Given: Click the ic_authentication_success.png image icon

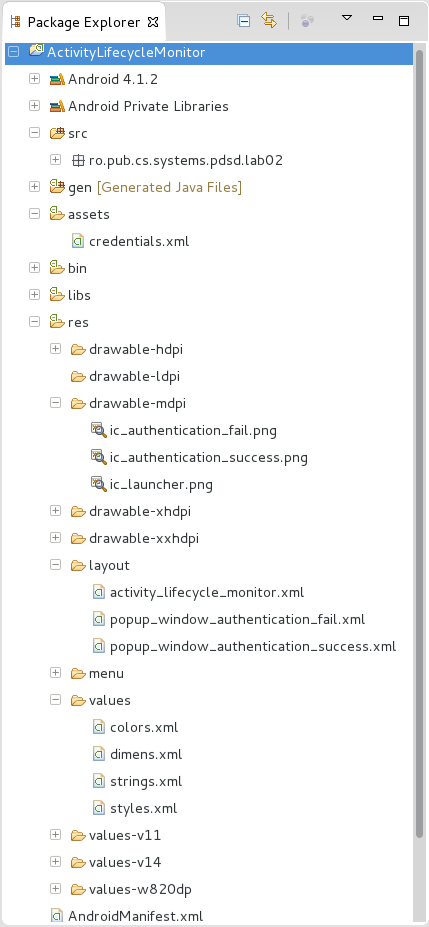Looking at the screenshot, I should click(99, 457).
